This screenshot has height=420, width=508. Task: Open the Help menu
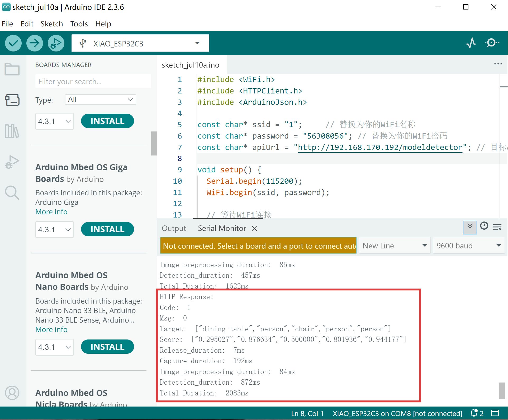click(103, 24)
